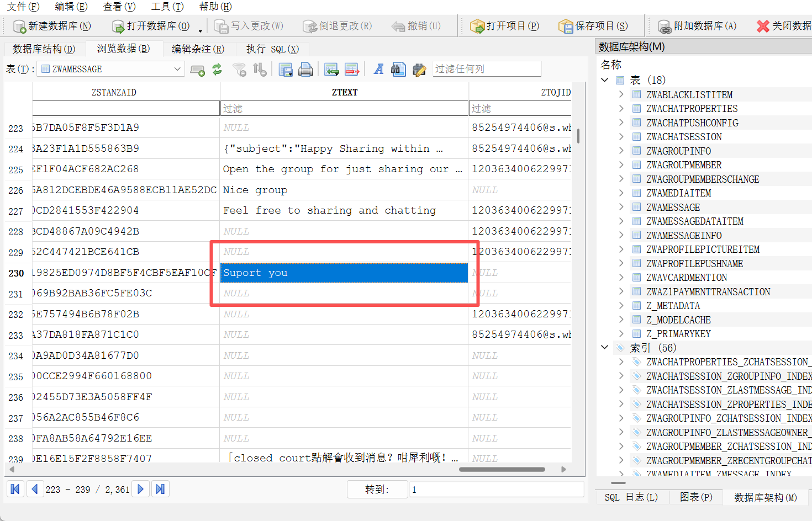
Task: Select the cell containing 'Suport you'
Action: pyautogui.click(x=344, y=273)
